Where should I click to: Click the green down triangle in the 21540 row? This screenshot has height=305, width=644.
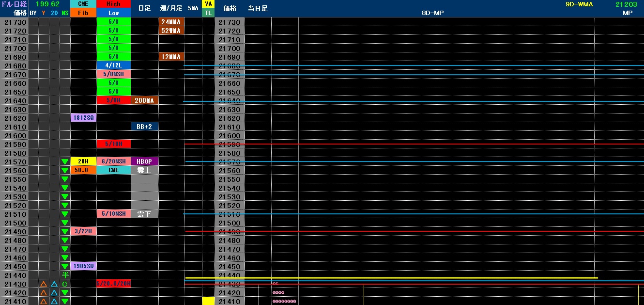[65, 188]
